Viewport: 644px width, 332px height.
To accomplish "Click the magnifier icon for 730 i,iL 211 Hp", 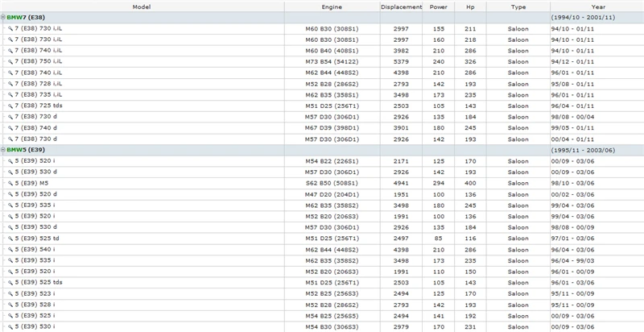I will point(10,29).
